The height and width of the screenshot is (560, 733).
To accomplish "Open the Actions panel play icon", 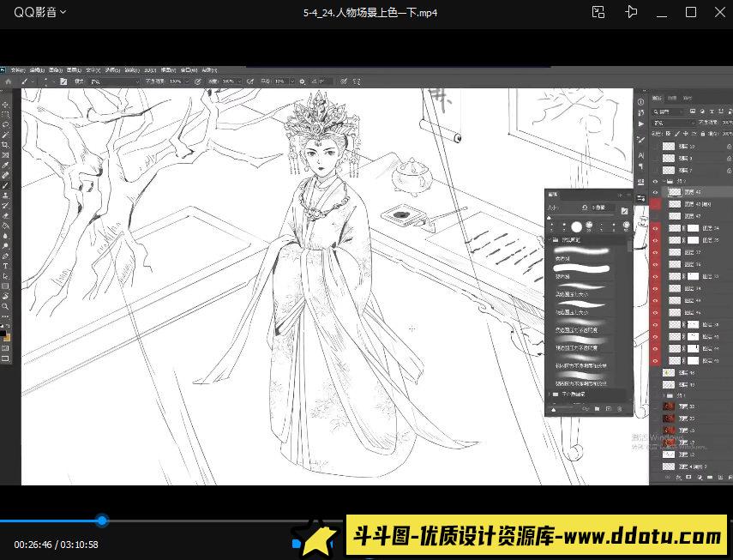I will coord(641,123).
